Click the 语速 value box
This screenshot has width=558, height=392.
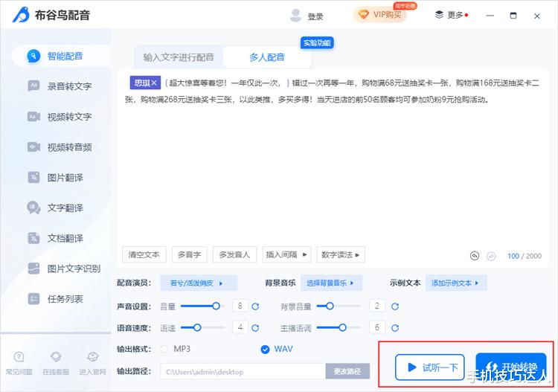pyautogui.click(x=240, y=327)
